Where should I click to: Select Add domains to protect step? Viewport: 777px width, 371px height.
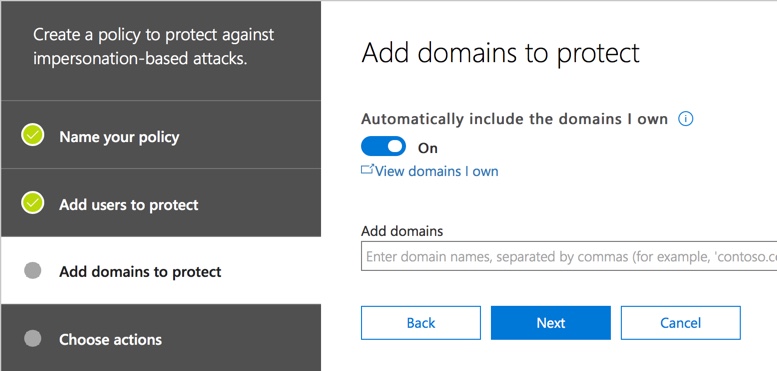tap(161, 270)
